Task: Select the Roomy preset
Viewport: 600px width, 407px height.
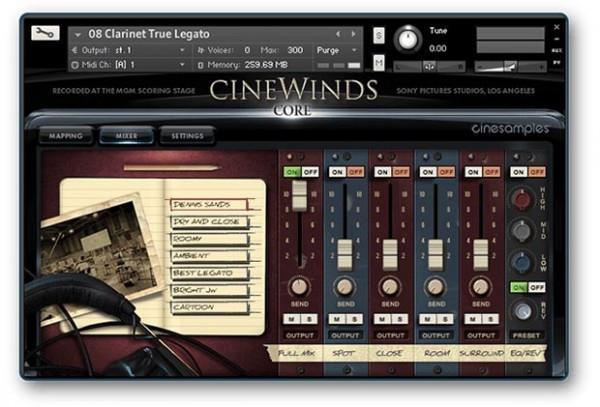Action: tap(210, 239)
